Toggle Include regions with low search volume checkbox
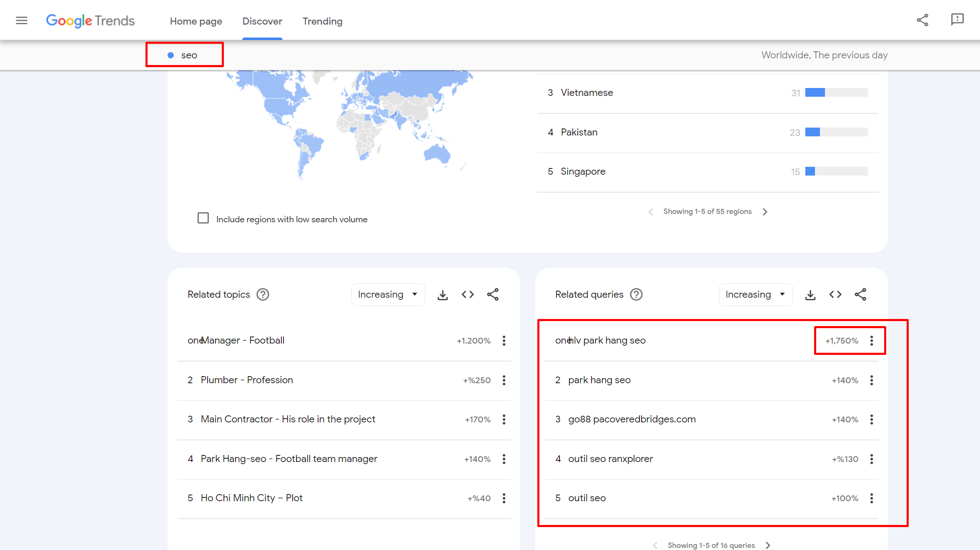Viewport: 980px width, 550px height. coord(203,218)
